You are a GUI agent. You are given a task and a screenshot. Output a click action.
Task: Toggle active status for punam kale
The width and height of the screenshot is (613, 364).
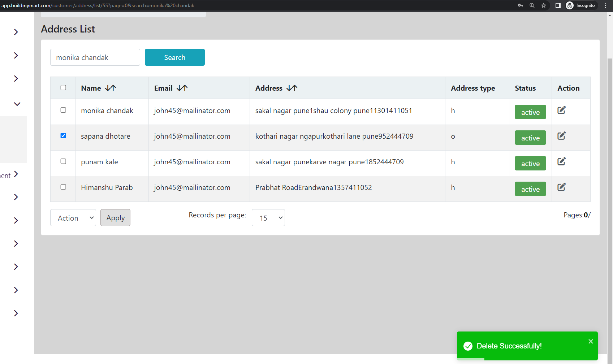[x=530, y=163]
